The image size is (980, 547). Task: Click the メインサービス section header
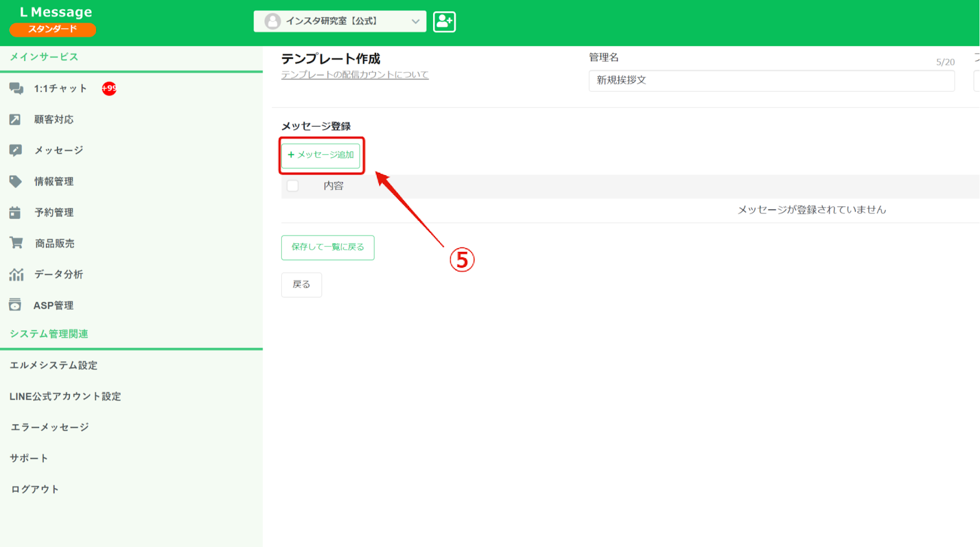(x=44, y=56)
